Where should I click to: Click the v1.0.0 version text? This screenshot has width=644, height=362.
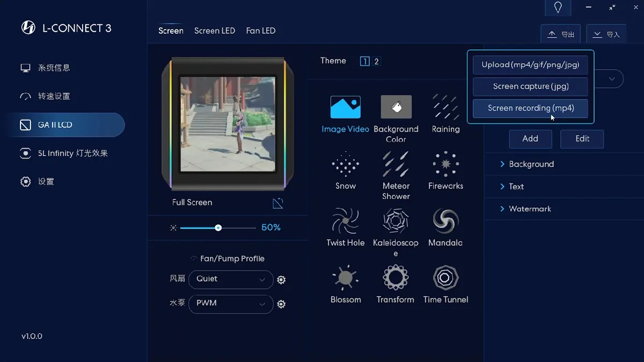[32, 337]
